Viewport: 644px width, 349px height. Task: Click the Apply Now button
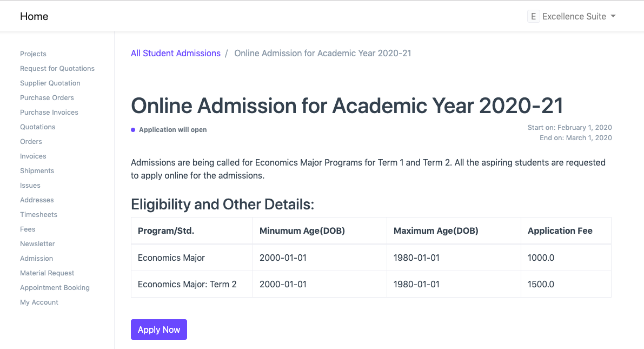tap(158, 329)
